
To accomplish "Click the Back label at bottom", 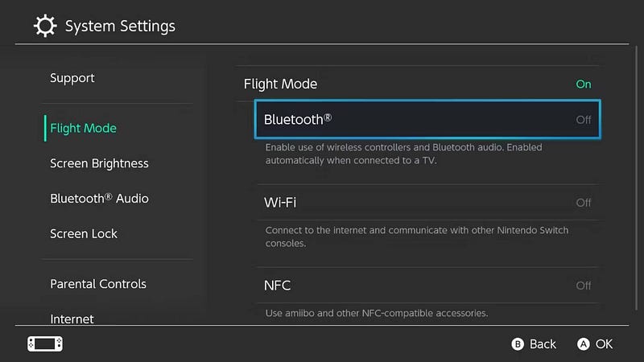I will (x=543, y=344).
